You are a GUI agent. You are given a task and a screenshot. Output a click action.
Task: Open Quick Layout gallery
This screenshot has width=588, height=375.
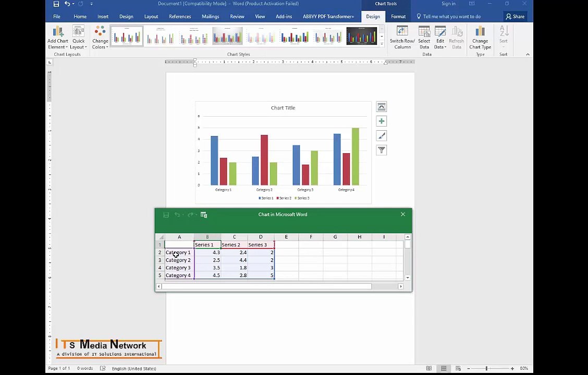tap(78, 38)
